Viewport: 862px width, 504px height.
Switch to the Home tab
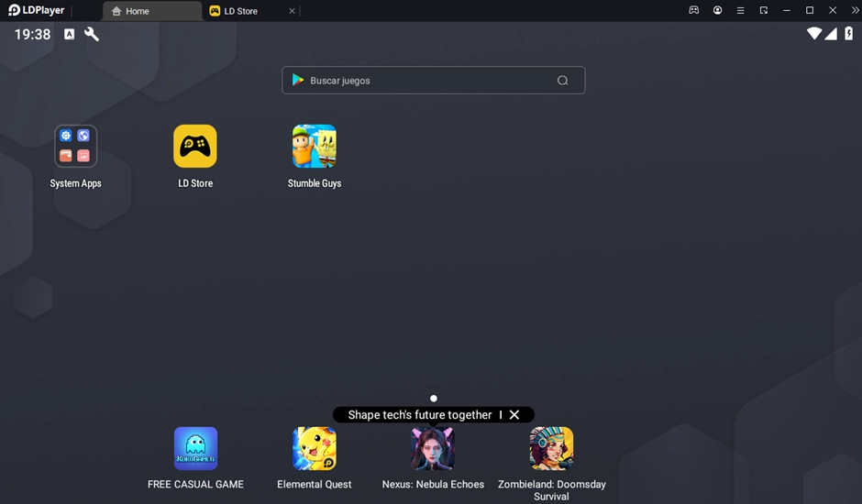tap(152, 11)
